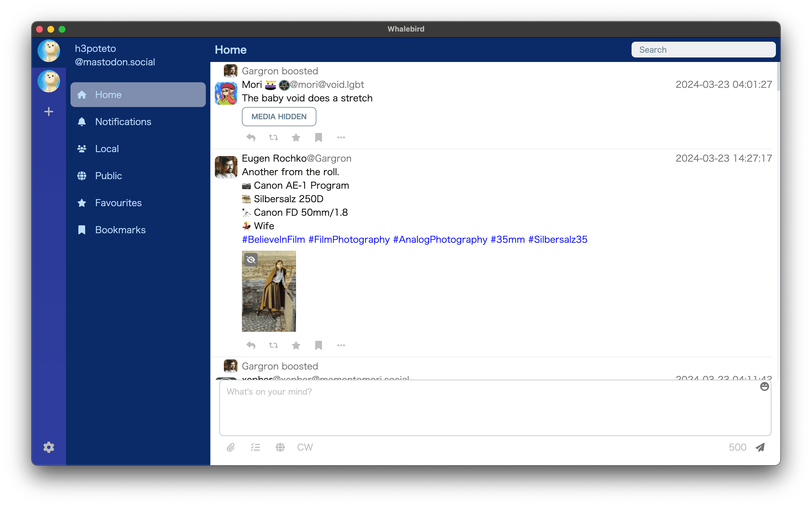This screenshot has height=507, width=812.
Task: Add a new account with plus icon
Action: point(49,112)
